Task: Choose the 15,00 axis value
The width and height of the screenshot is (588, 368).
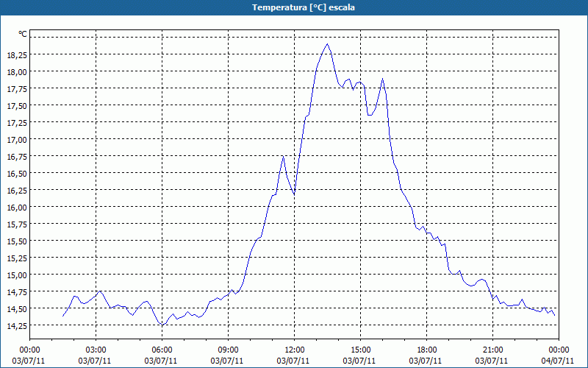Action: coord(17,275)
